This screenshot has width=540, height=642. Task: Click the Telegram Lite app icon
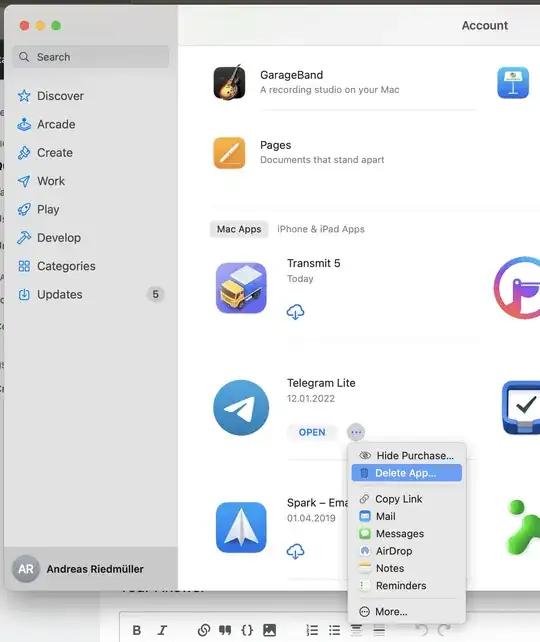tap(241, 408)
